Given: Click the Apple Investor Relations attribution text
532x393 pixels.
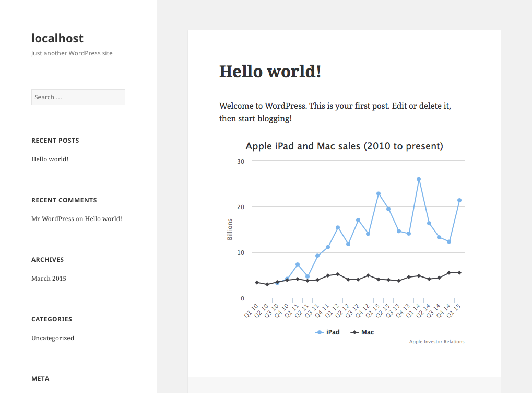Looking at the screenshot, I should 436,341.
